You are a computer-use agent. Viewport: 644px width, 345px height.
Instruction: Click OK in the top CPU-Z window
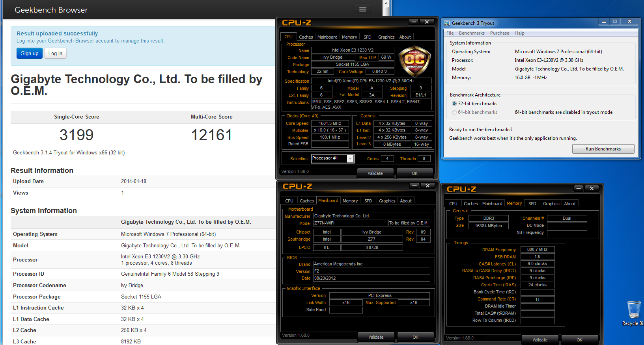(x=415, y=173)
